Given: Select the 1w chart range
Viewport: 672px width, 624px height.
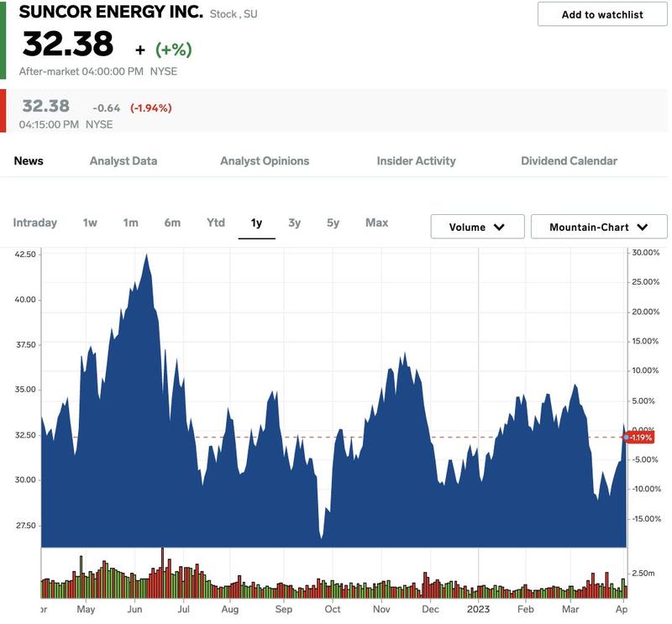Looking at the screenshot, I should click(90, 223).
